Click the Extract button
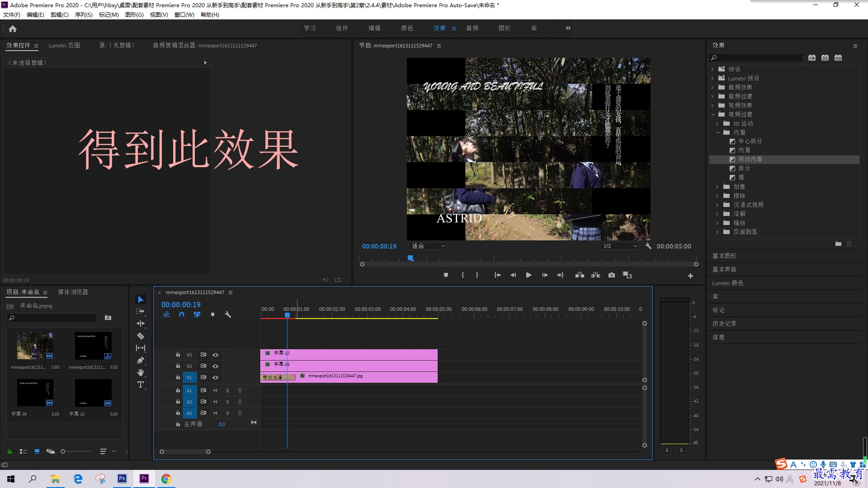This screenshot has height=488, width=868. click(595, 275)
